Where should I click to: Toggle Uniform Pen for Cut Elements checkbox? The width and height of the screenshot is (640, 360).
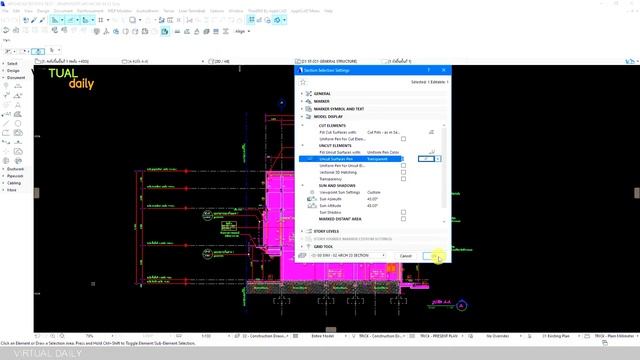click(x=403, y=139)
